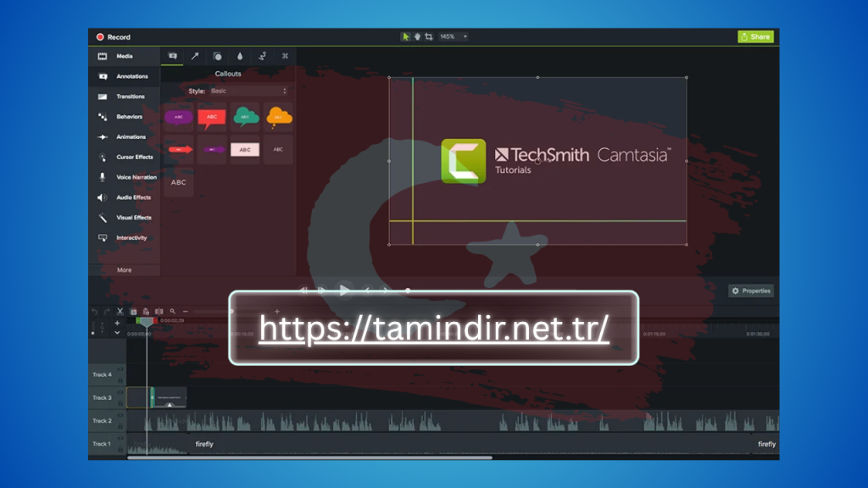
Task: Copy the selected timeline media
Action: 133,312
